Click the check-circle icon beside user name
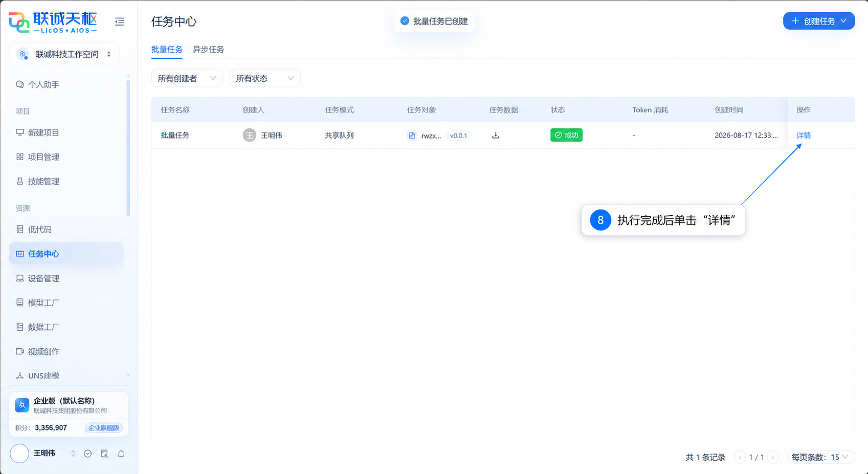Screen dimensions: 868x474 tap(88, 454)
